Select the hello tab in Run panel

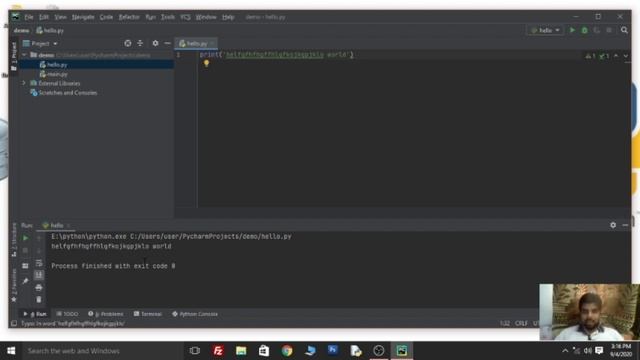tap(56, 225)
